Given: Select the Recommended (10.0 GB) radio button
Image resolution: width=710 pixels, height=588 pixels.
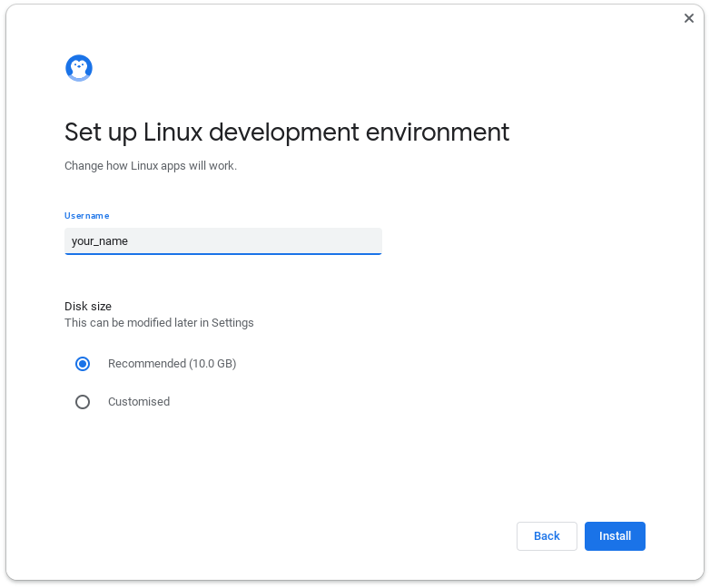Looking at the screenshot, I should click(x=83, y=364).
